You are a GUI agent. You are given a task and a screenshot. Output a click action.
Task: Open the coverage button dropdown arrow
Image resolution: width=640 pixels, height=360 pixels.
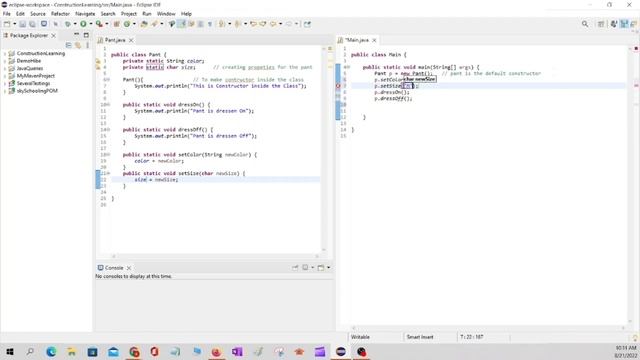tap(107, 24)
